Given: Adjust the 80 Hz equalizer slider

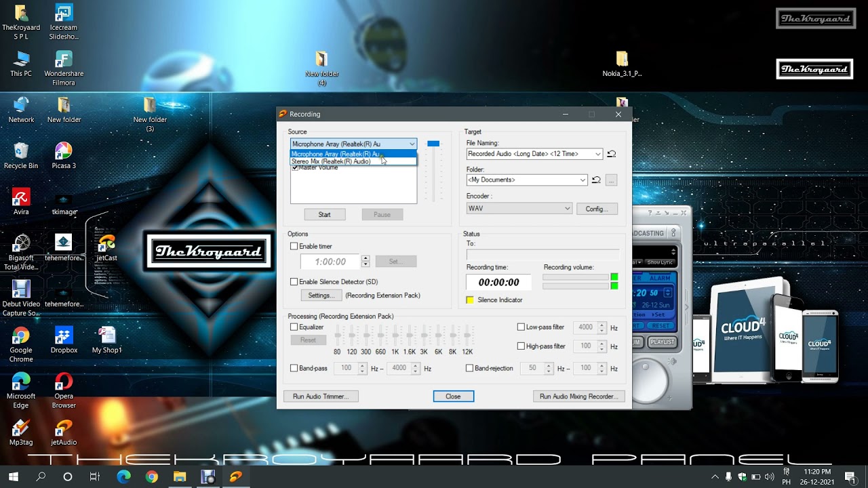Looking at the screenshot, I should (x=337, y=335).
